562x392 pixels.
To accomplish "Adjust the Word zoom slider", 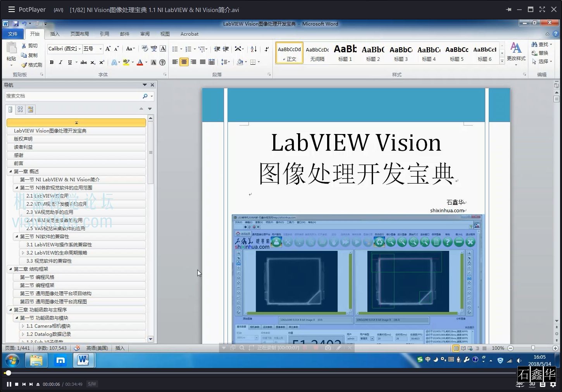I will tap(533, 348).
